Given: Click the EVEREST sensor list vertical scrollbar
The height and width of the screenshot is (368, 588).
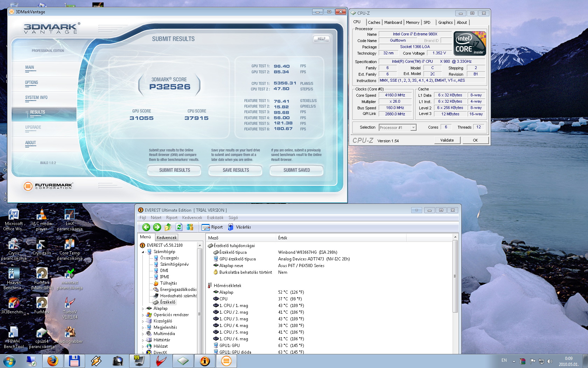Looking at the screenshot, I should coord(455,294).
